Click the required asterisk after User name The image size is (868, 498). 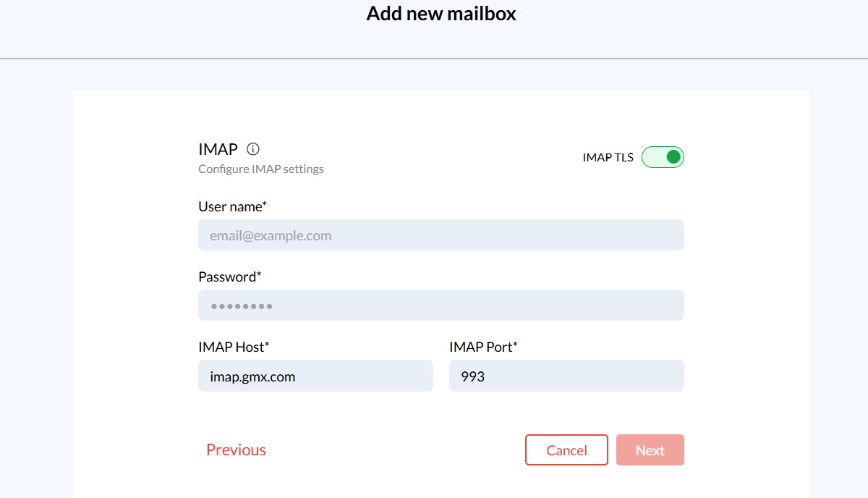[x=265, y=206]
